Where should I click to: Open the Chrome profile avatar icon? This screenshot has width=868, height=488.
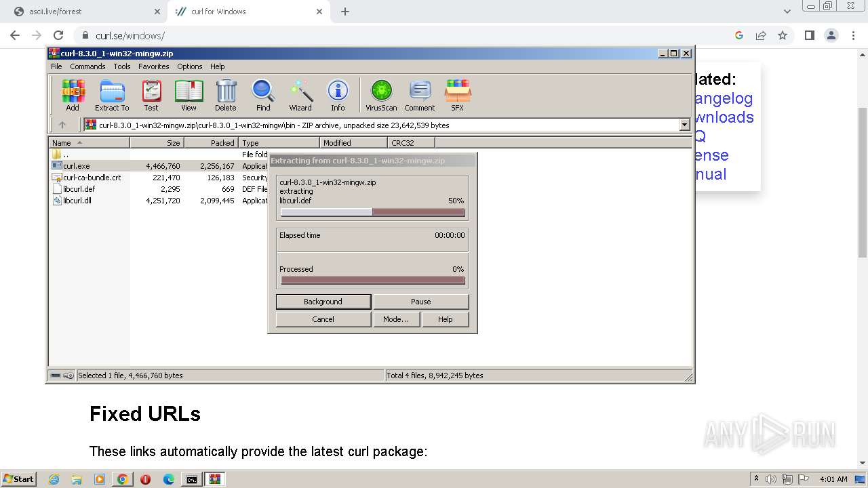[x=831, y=35]
